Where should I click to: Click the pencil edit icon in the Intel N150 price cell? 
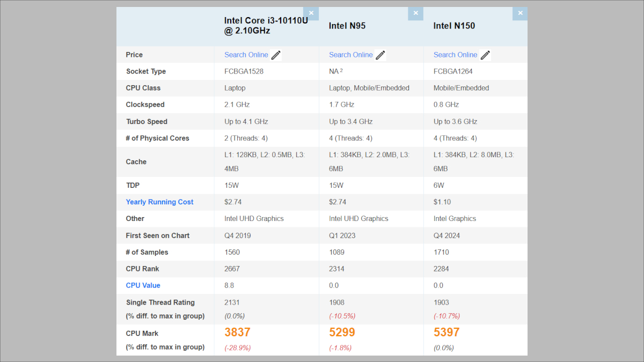pyautogui.click(x=485, y=54)
